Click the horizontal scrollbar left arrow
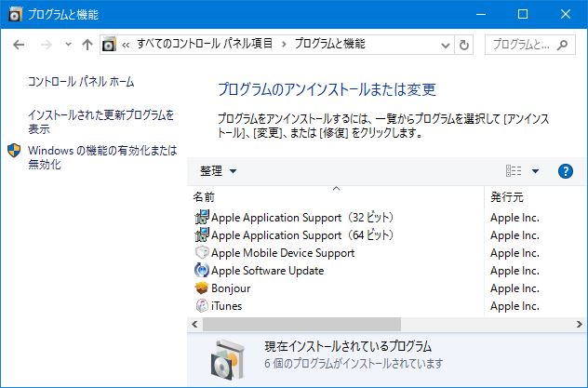 (194, 325)
